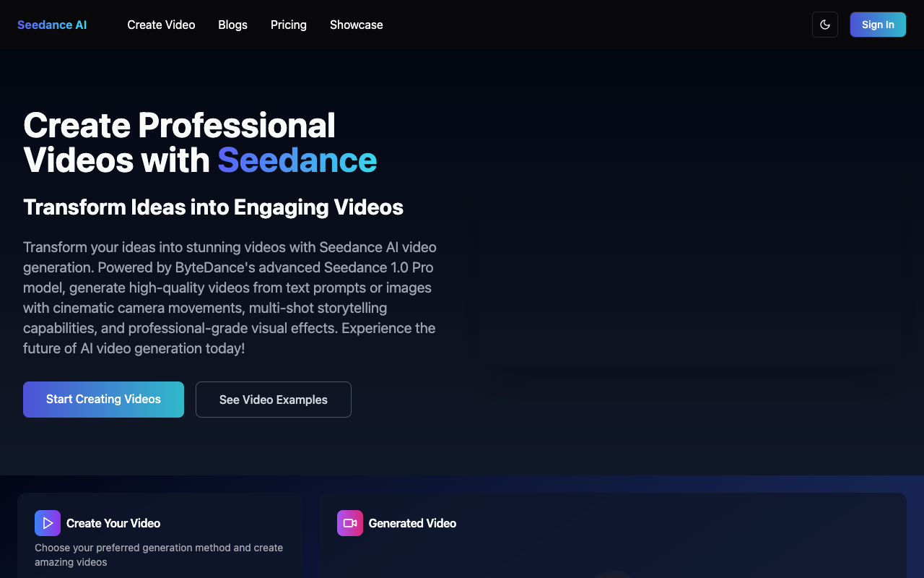Image resolution: width=924 pixels, height=578 pixels.
Task: Click the camera icon beside Generated Video
Action: pos(350,523)
